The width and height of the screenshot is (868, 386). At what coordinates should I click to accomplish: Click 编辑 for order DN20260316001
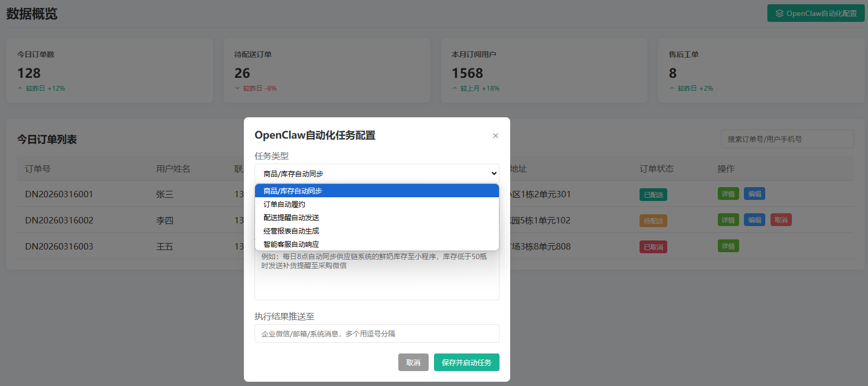pyautogui.click(x=754, y=194)
